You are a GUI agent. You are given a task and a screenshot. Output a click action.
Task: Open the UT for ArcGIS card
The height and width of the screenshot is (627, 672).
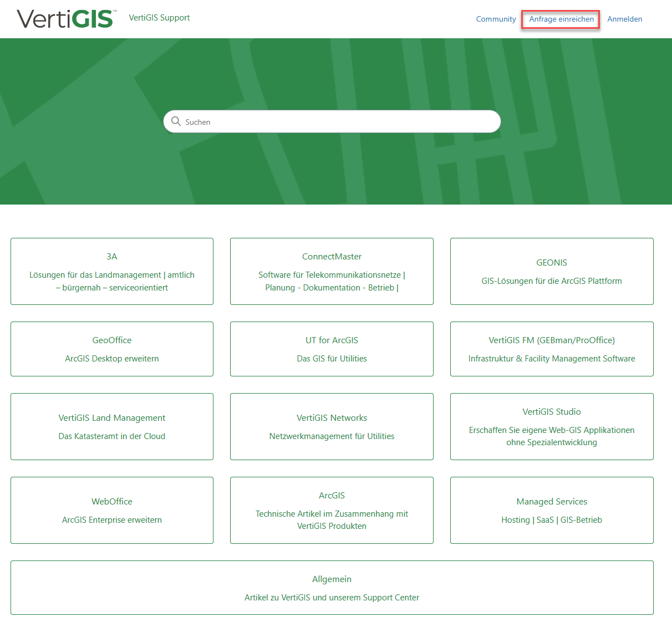pos(332,349)
